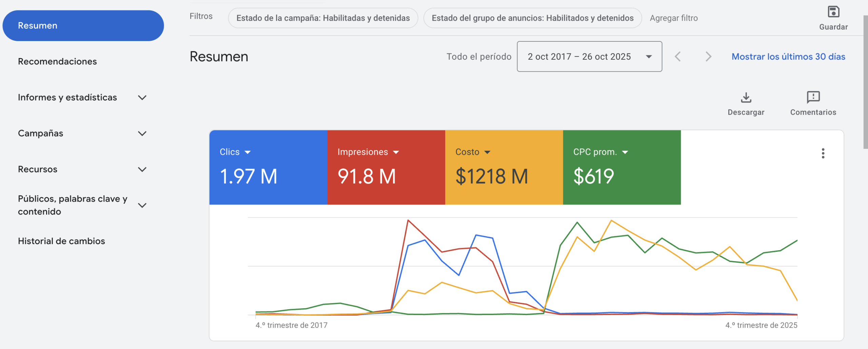Click the Agregar filtro field
This screenshot has width=868, height=349.
point(674,18)
